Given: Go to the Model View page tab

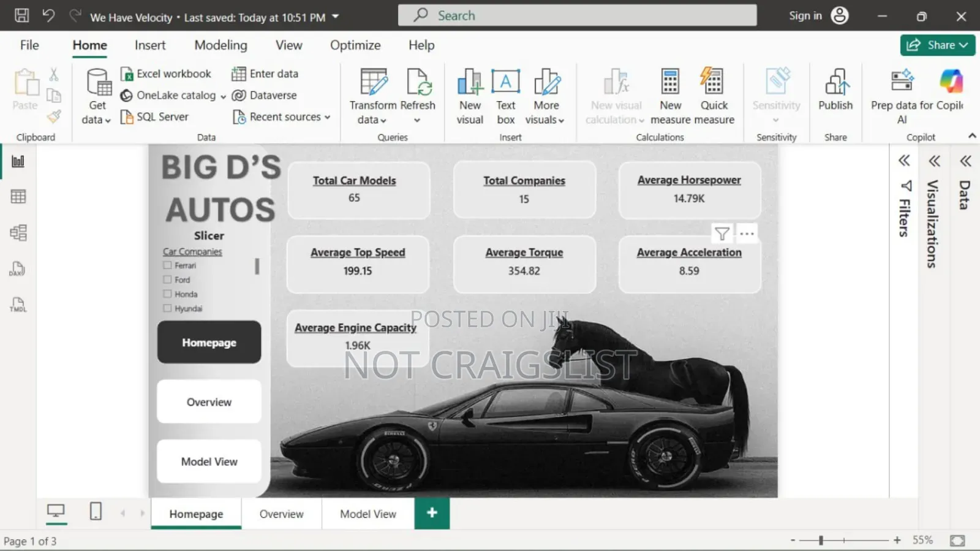Looking at the screenshot, I should 368,514.
